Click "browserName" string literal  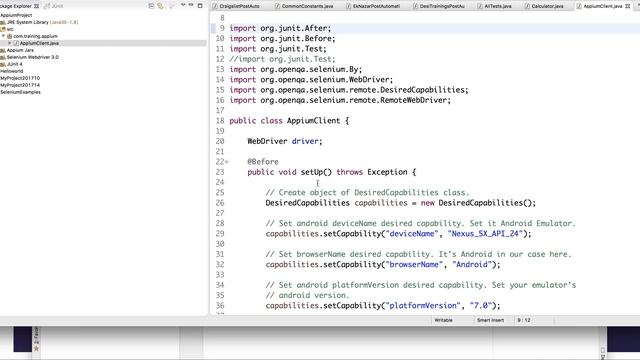click(x=414, y=264)
